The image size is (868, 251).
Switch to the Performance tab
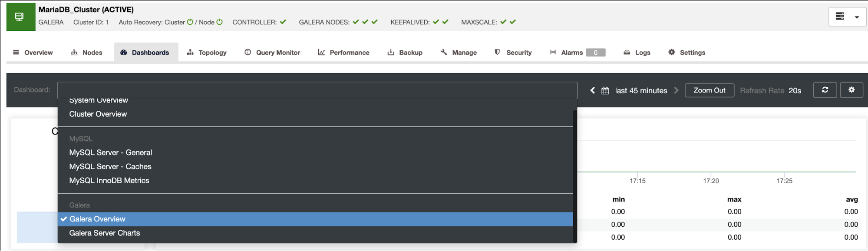click(x=344, y=53)
